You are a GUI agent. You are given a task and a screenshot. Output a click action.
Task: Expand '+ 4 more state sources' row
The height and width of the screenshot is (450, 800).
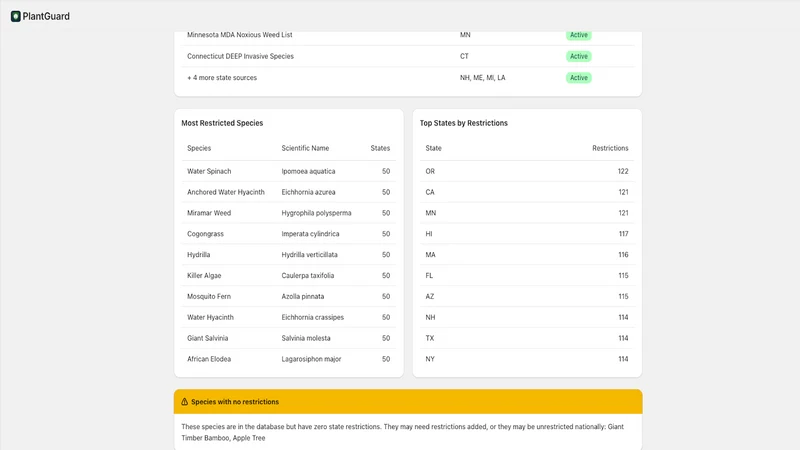408,78
